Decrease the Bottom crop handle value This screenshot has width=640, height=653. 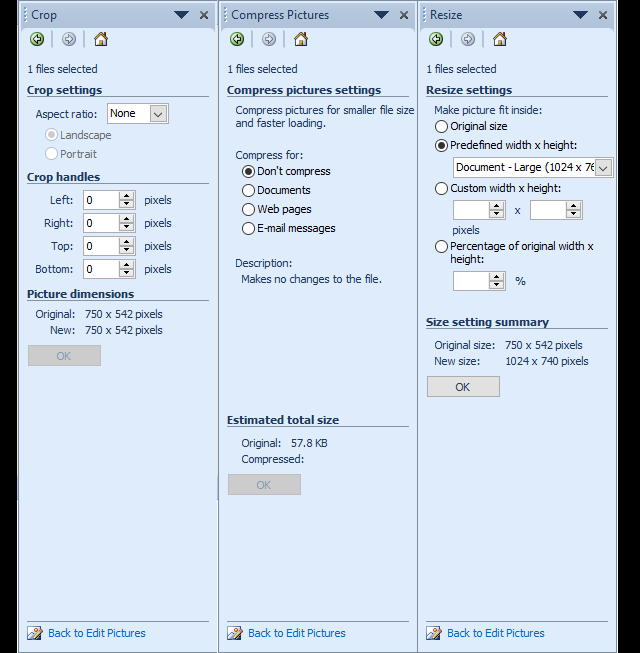127,274
